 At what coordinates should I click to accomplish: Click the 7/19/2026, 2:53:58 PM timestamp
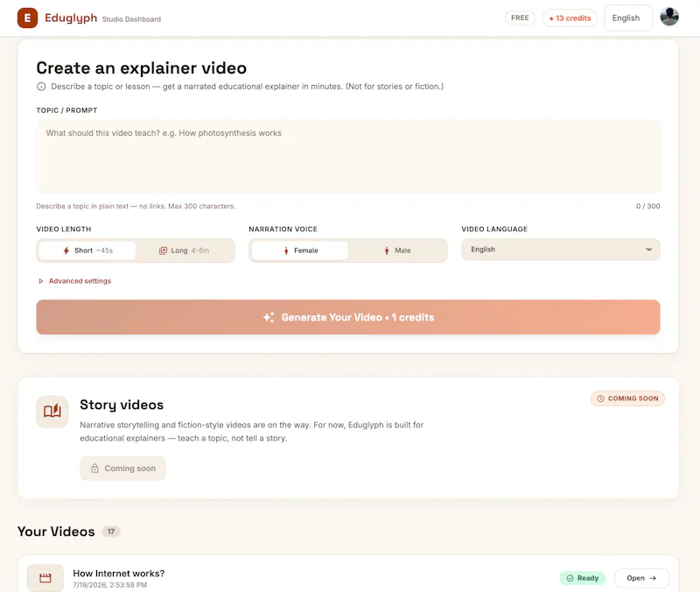tap(110, 585)
